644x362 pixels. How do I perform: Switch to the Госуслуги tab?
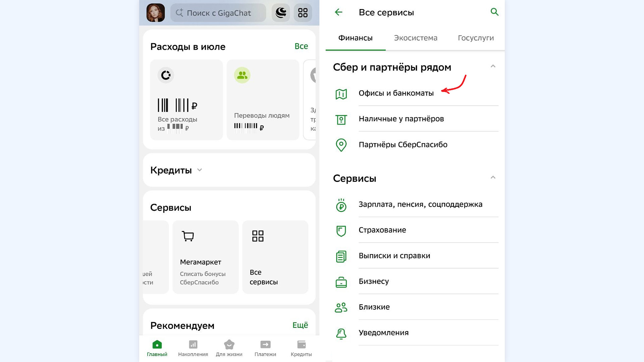(x=476, y=38)
